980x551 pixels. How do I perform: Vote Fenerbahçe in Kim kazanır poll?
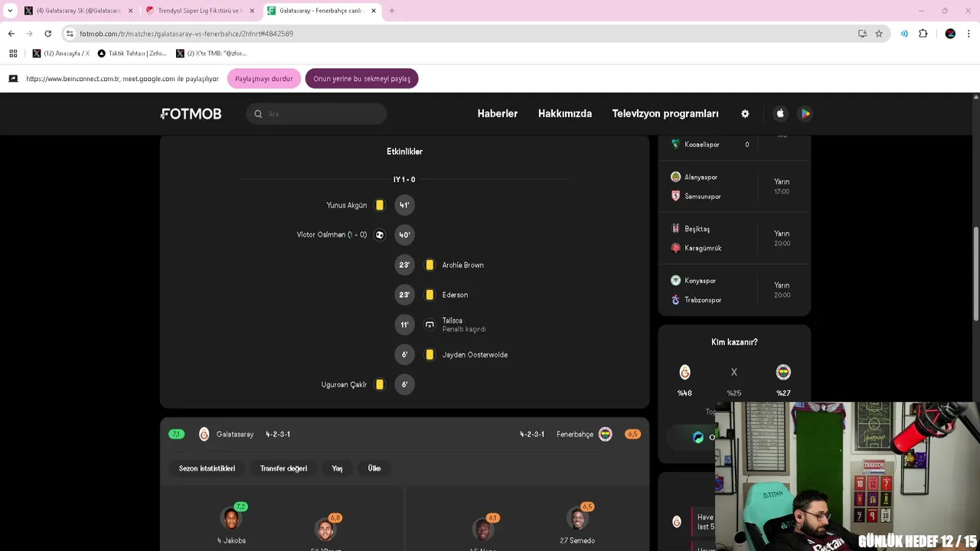(783, 372)
